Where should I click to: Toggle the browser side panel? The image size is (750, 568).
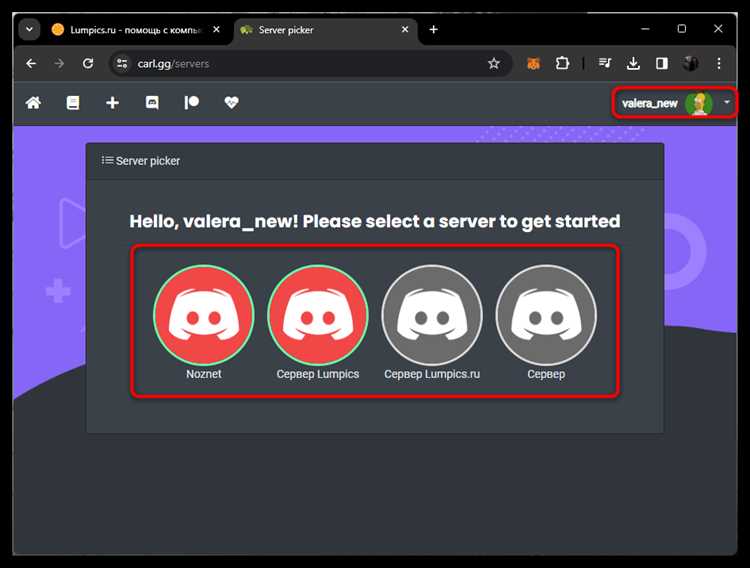coord(662,64)
